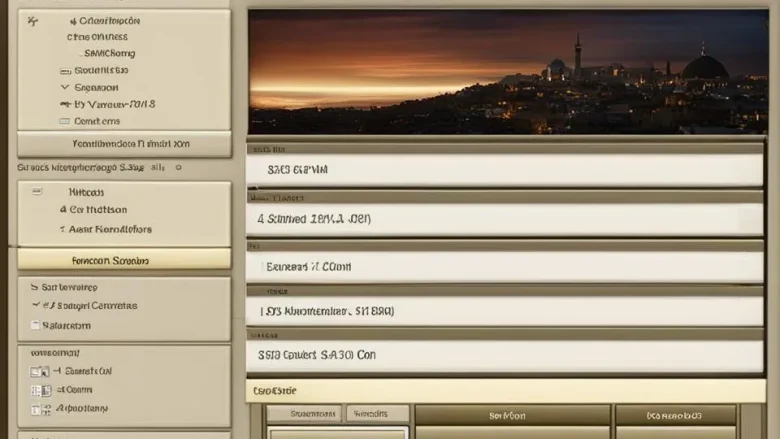Click the rectangle icon in seventh sidebar row

66,121
